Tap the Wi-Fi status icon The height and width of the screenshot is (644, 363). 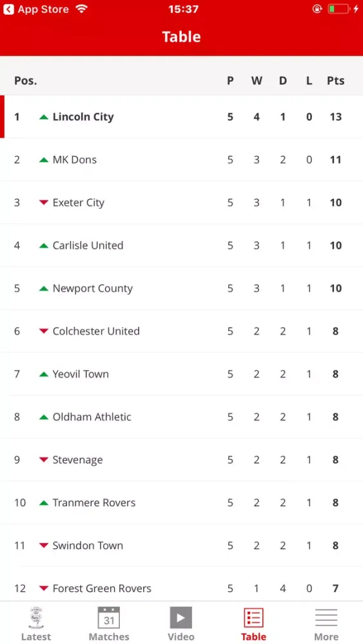point(82,9)
